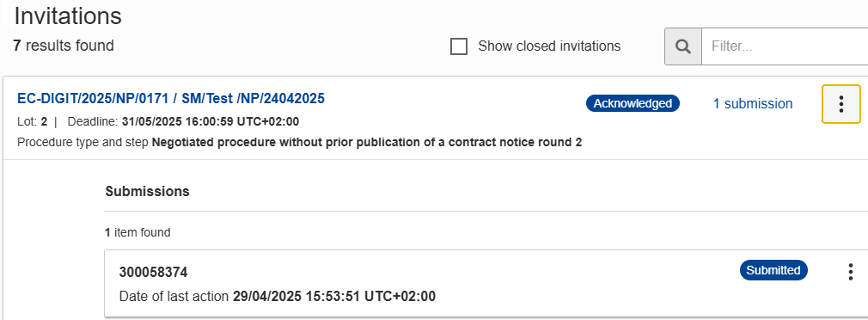Open three-dot menu for submission 300058374
This screenshot has height=320, width=868.
tap(850, 272)
